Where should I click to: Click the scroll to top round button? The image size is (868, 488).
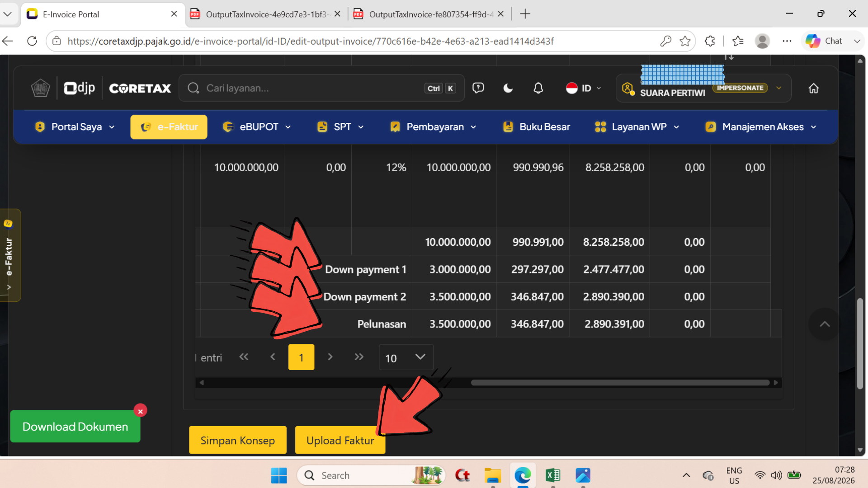(825, 324)
